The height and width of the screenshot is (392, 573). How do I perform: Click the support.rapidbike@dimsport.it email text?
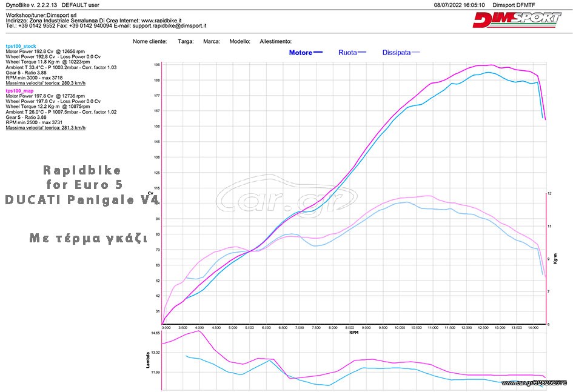[x=170, y=26]
